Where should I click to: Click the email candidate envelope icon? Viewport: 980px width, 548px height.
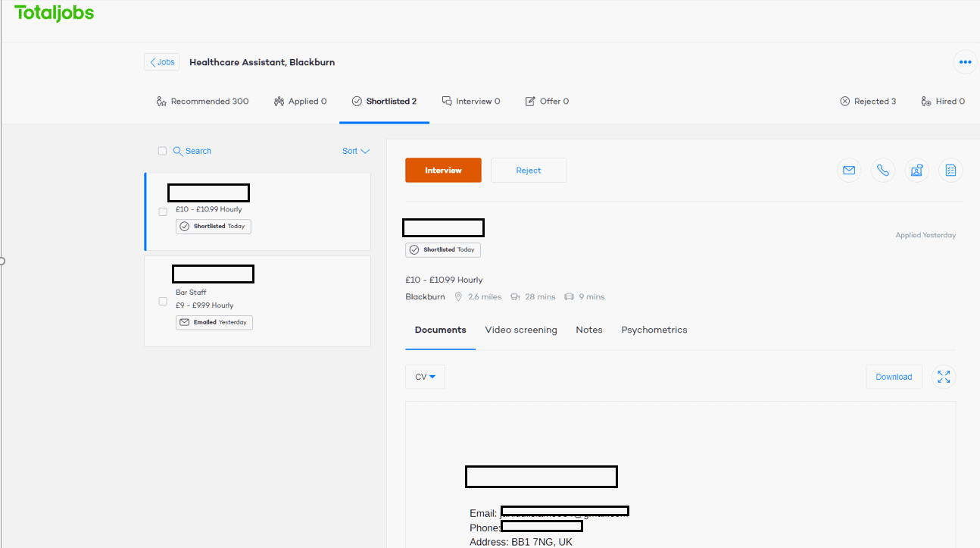click(x=849, y=171)
